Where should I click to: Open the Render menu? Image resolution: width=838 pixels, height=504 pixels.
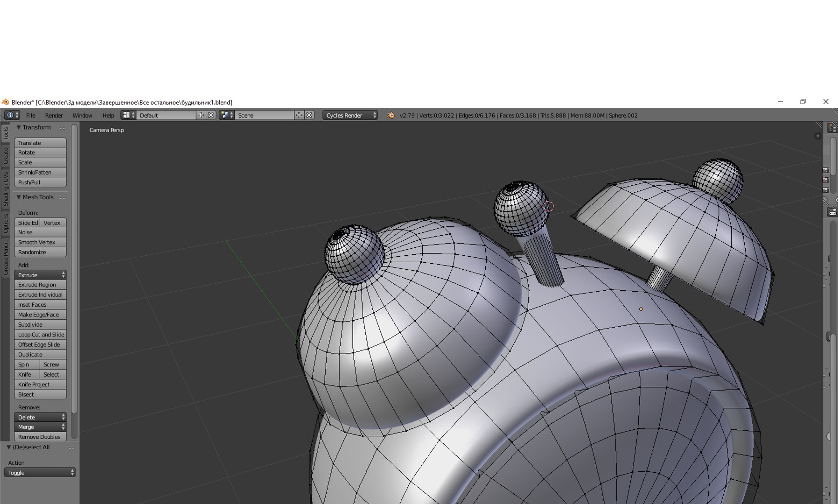pyautogui.click(x=54, y=115)
